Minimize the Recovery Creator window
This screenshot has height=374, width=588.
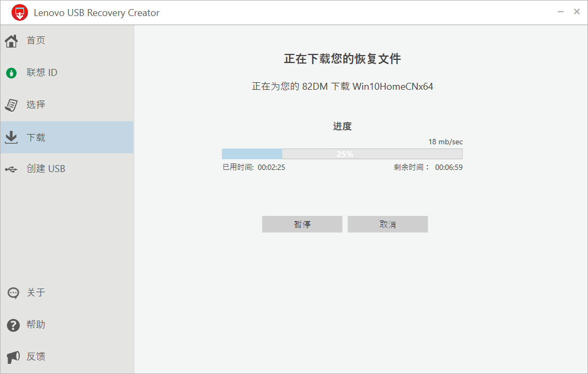tap(560, 12)
